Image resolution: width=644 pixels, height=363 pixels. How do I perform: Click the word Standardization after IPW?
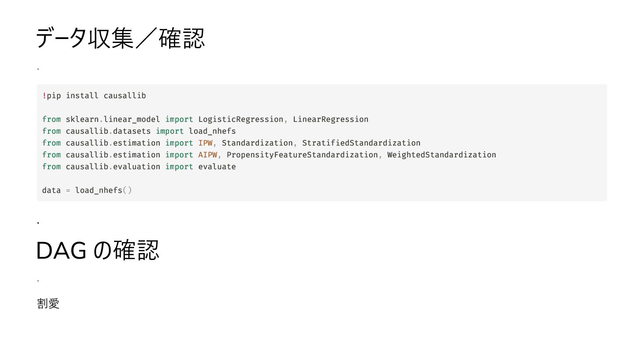click(x=257, y=143)
